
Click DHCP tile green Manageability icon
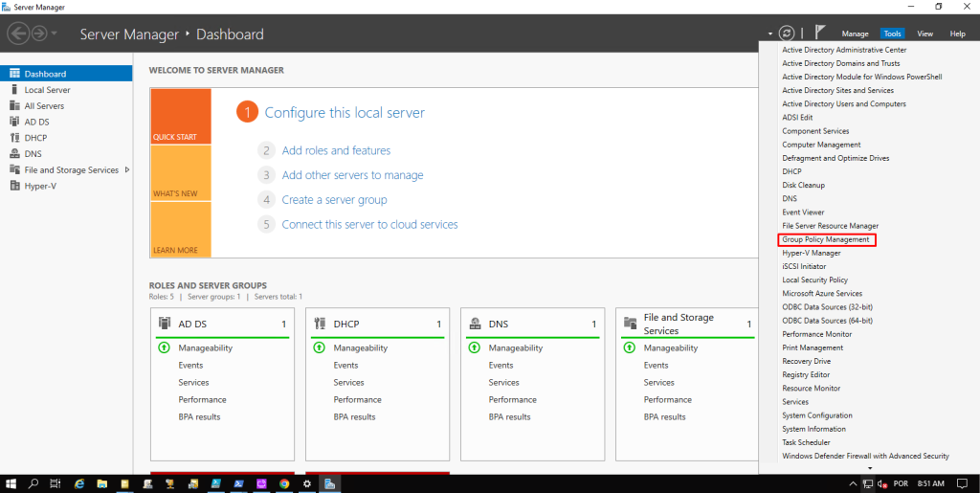pyautogui.click(x=319, y=347)
